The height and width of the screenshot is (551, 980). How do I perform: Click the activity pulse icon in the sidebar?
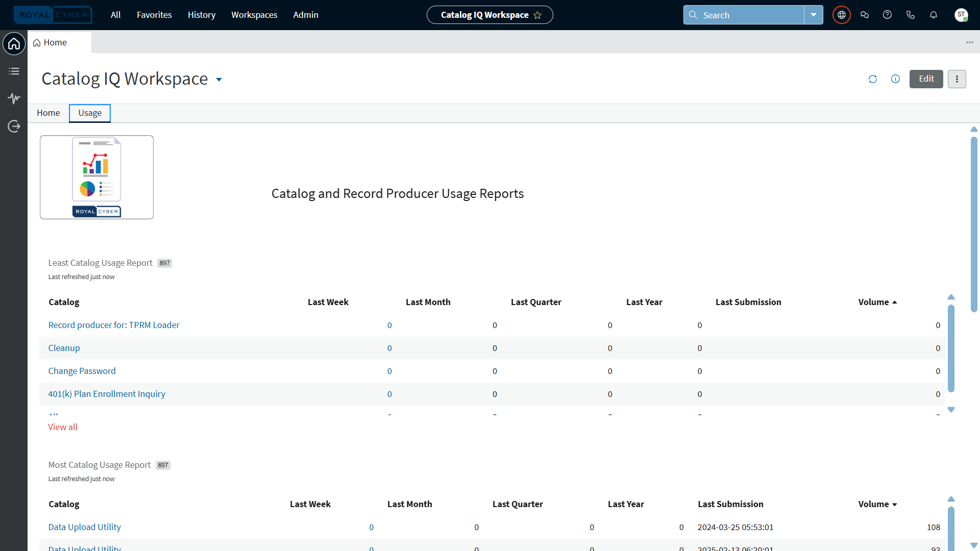(x=14, y=98)
